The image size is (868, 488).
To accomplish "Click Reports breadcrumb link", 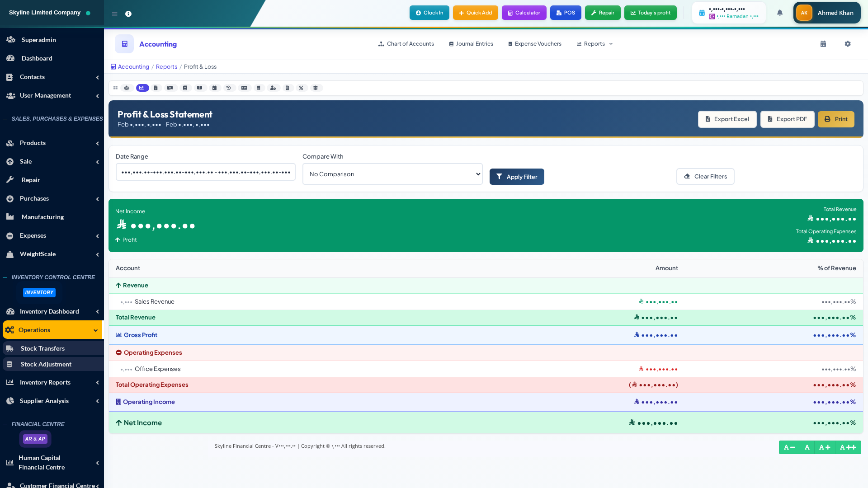I will click(166, 67).
